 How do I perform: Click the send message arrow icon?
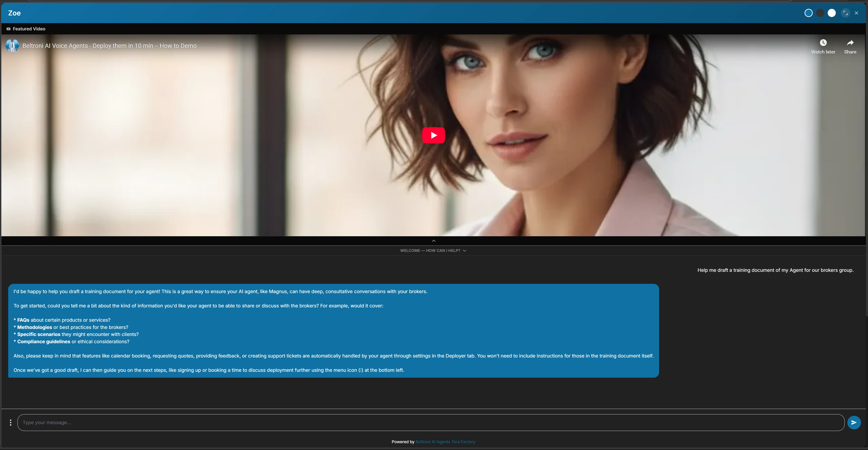click(854, 422)
